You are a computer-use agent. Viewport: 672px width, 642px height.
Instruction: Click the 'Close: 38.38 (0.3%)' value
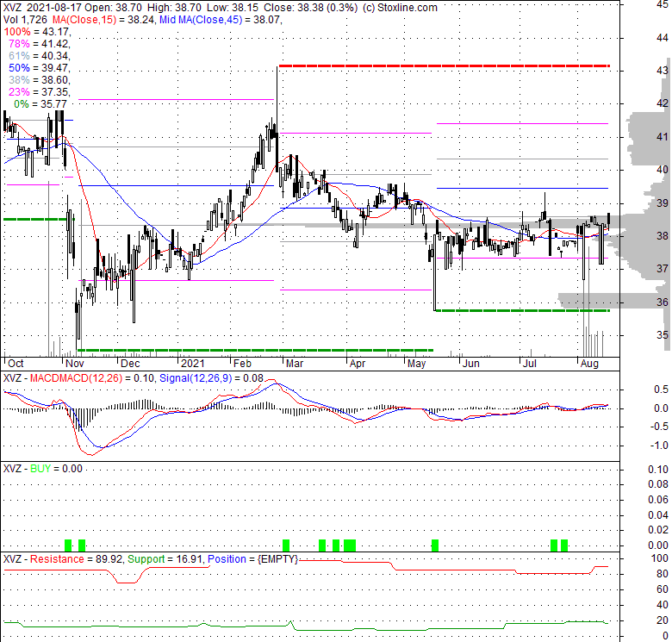tap(310, 8)
